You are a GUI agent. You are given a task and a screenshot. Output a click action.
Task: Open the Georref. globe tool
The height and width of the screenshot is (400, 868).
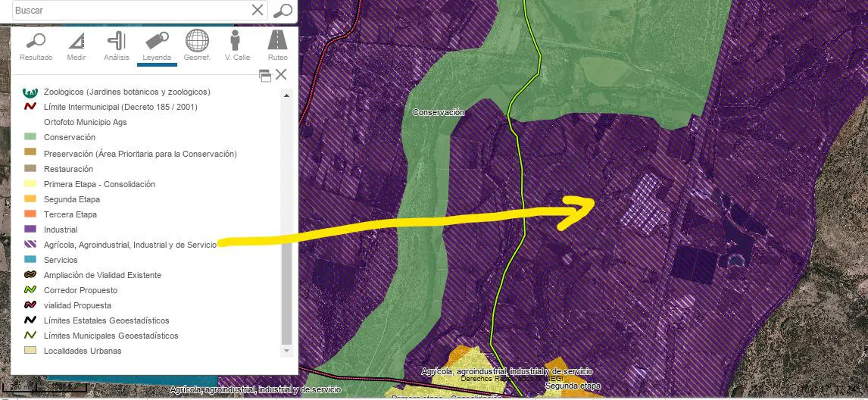coord(197,45)
